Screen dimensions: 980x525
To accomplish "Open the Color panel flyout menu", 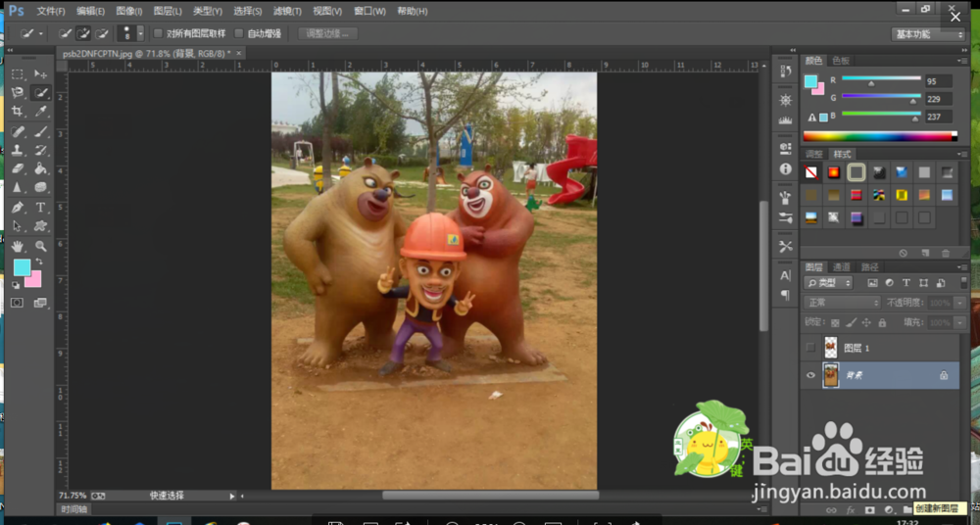I will tap(962, 61).
